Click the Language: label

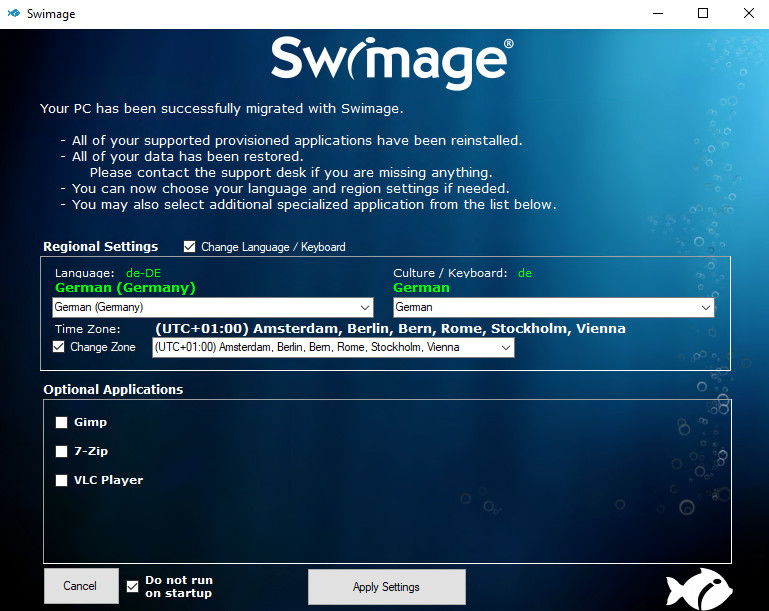tap(84, 273)
